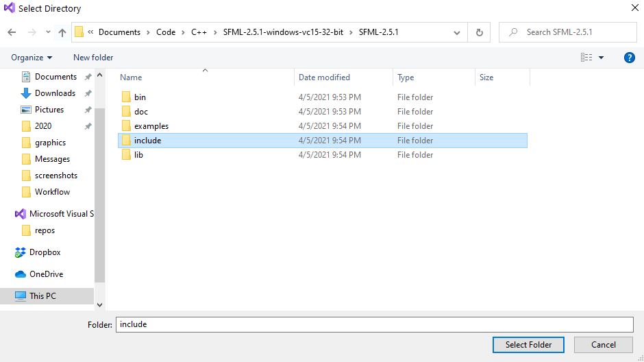Image resolution: width=644 pixels, height=362 pixels.
Task: Navigate to the C++ breadcrumb
Action: [199, 32]
